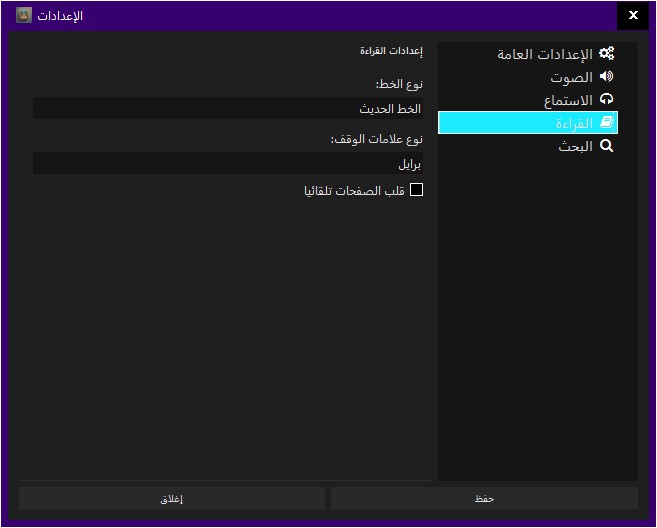Click the نوع الخط: label
This screenshot has width=657, height=528.
click(399, 84)
